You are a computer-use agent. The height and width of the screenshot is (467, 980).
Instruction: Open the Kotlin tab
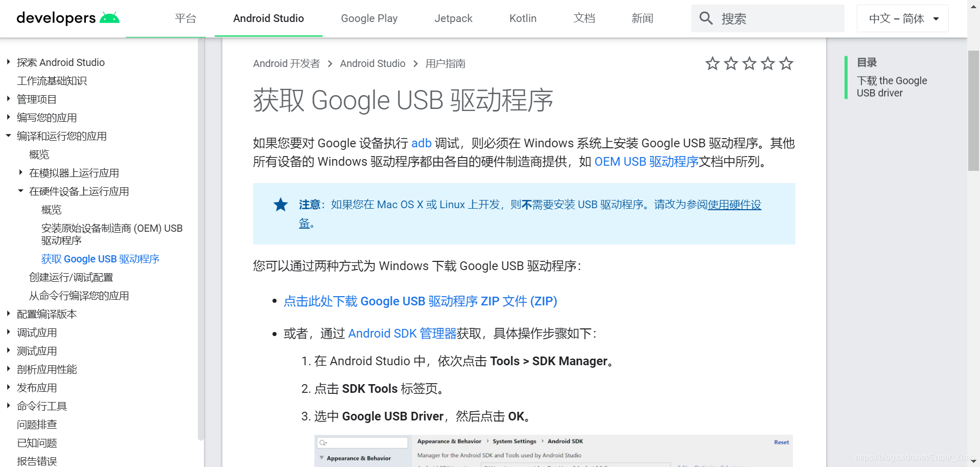tap(523, 18)
